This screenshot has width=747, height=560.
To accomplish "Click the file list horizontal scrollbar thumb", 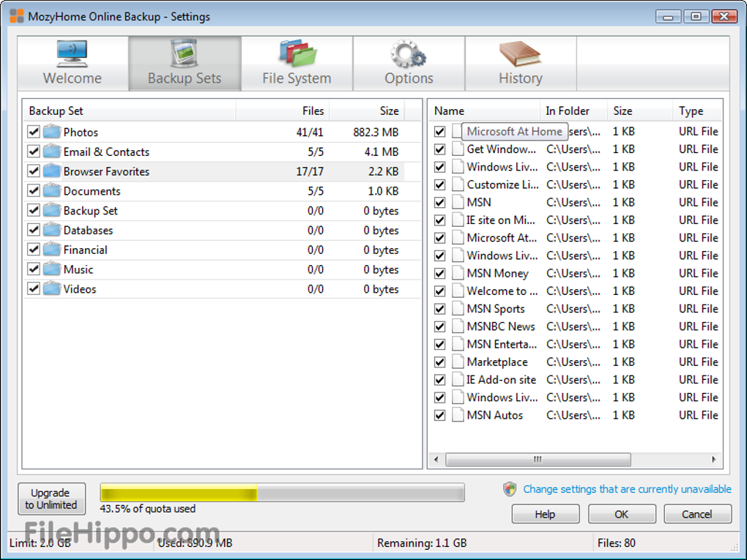I will 538,460.
